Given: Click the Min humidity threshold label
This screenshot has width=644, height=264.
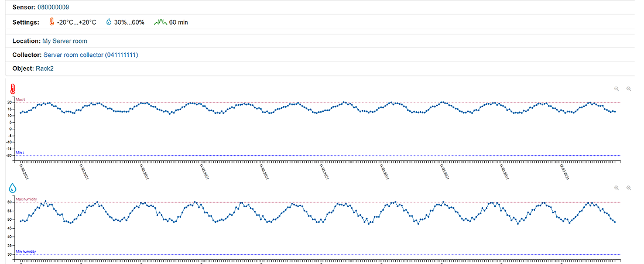Looking at the screenshot, I should [x=26, y=252].
